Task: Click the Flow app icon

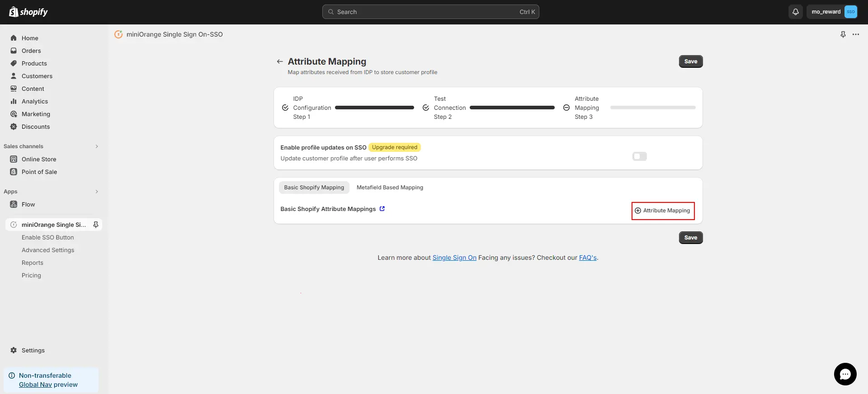Action: click(14, 204)
